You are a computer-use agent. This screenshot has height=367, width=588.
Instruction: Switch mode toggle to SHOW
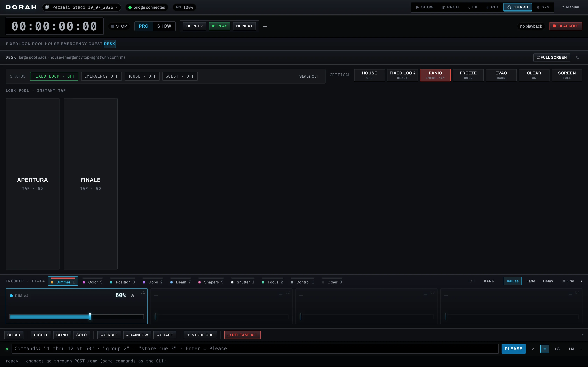click(164, 26)
